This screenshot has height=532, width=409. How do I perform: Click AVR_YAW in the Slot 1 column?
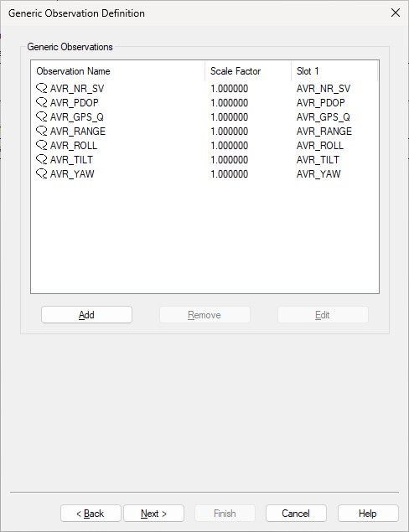pyautogui.click(x=318, y=174)
